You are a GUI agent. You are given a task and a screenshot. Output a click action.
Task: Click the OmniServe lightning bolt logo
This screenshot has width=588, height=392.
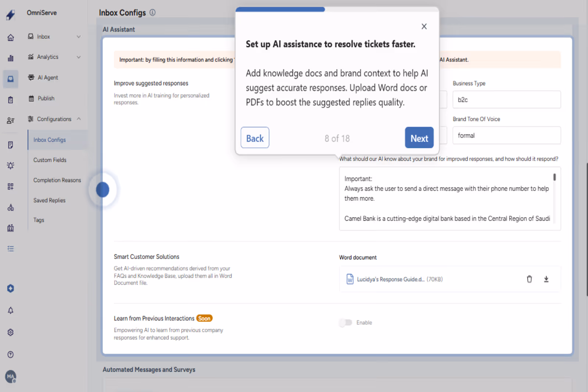click(11, 15)
